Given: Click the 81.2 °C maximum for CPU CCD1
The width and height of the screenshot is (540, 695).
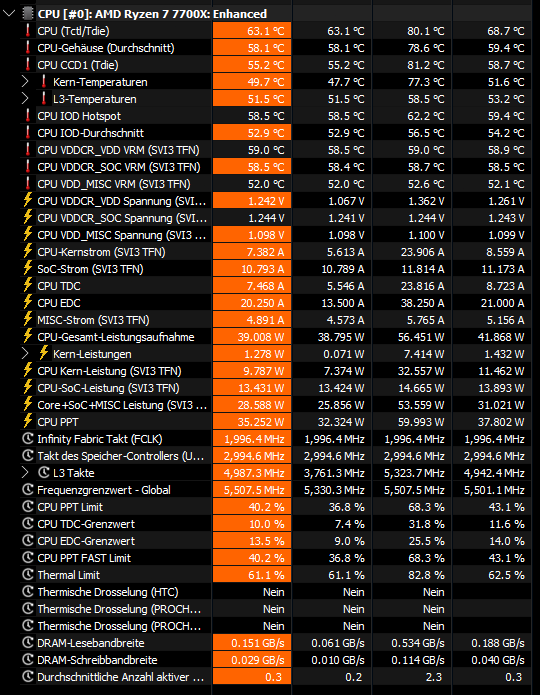Looking at the screenshot, I should point(426,65).
